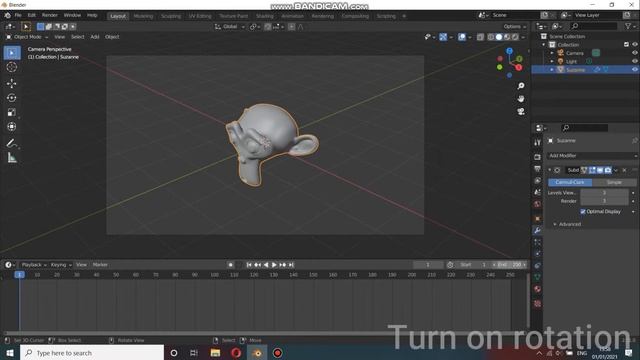This screenshot has height=360, width=640.
Task: Open the Object properties orange square tab
Action: (x=538, y=219)
